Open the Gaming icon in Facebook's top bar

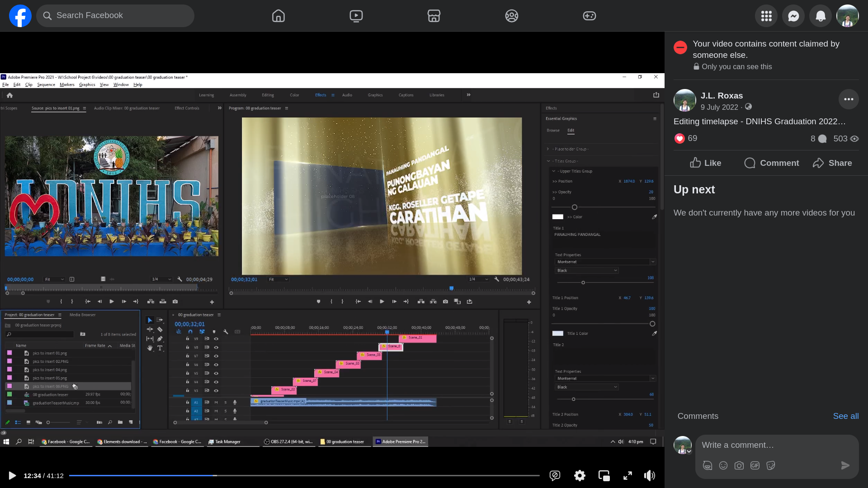590,16
